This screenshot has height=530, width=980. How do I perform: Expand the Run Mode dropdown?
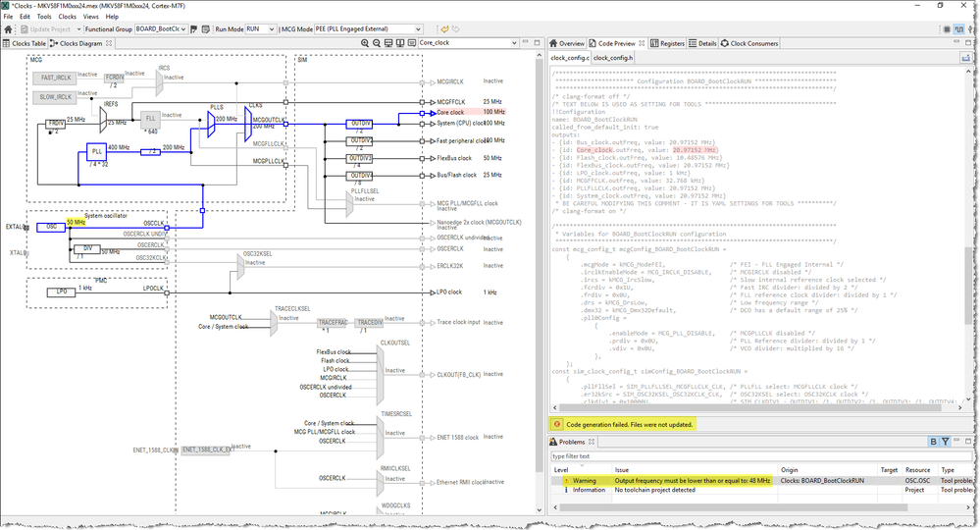pyautogui.click(x=271, y=29)
